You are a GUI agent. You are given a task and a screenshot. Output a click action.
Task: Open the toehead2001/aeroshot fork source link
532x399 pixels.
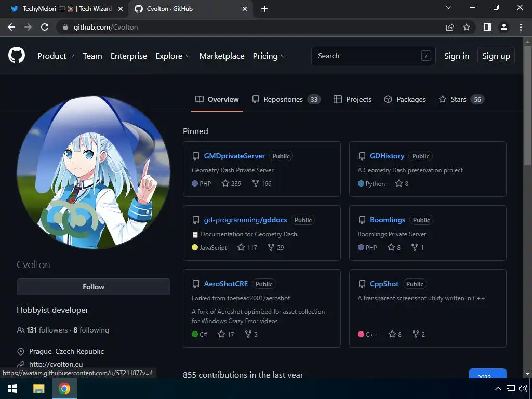(259, 298)
